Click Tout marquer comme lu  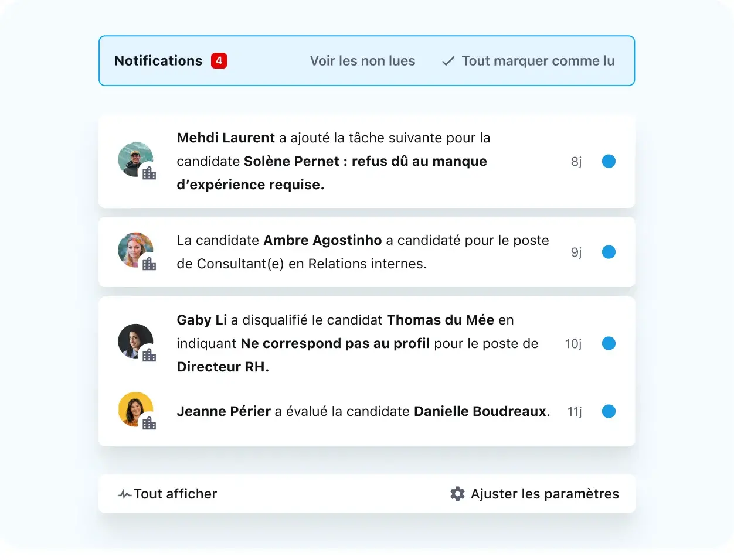538,61
